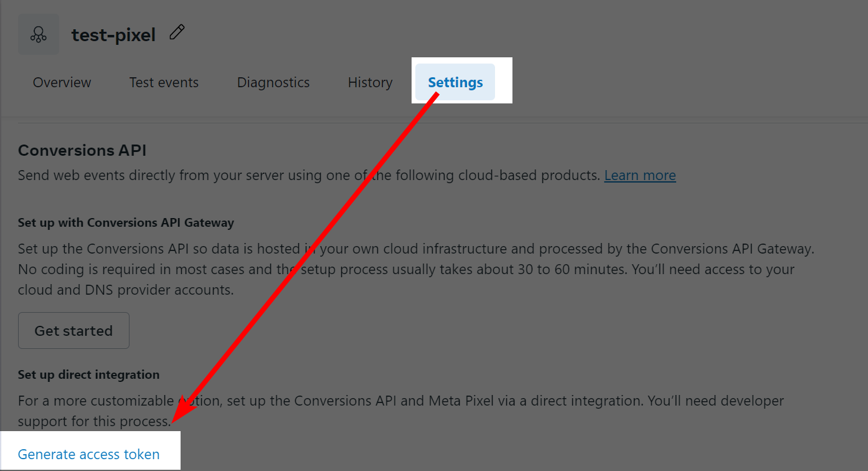The width and height of the screenshot is (868, 471).
Task: Click the words cloud and DNS provider accounts
Action: pos(126,290)
